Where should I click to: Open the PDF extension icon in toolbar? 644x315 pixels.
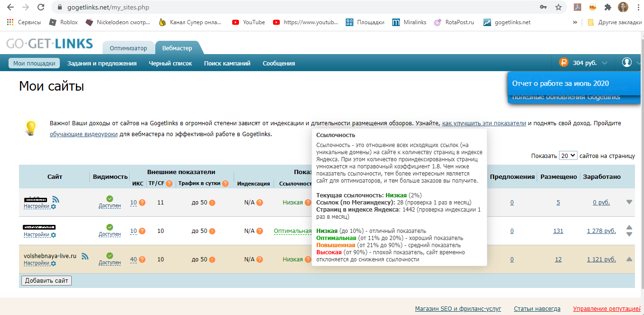click(x=578, y=7)
